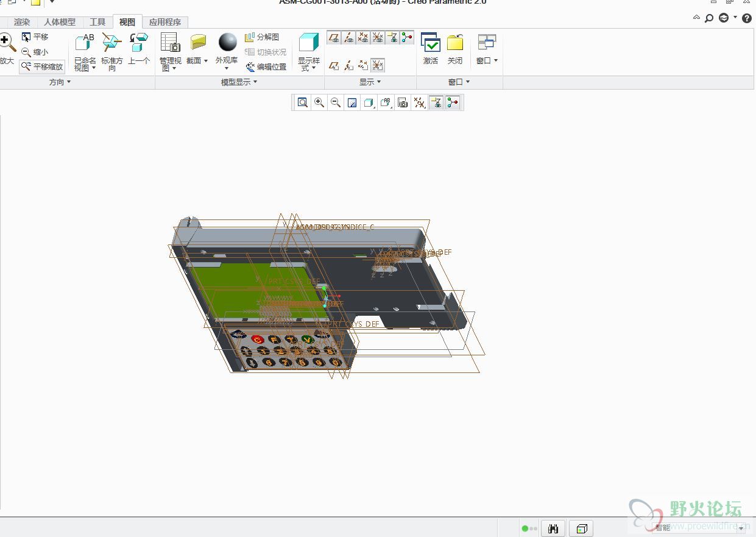Image resolution: width=756 pixels, height=537 pixels.
Task: Select the 平移 pan tool
Action: (35, 37)
